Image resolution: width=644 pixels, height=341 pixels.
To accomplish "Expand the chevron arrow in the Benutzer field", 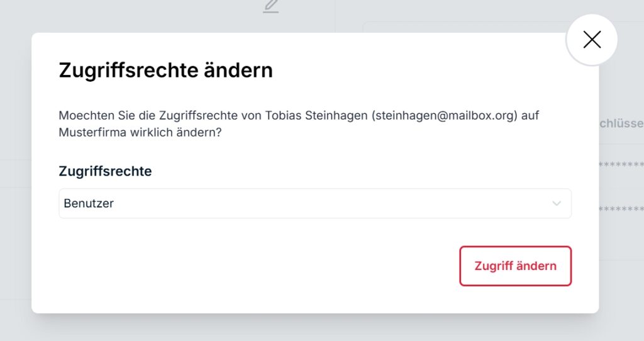I will coord(557,203).
